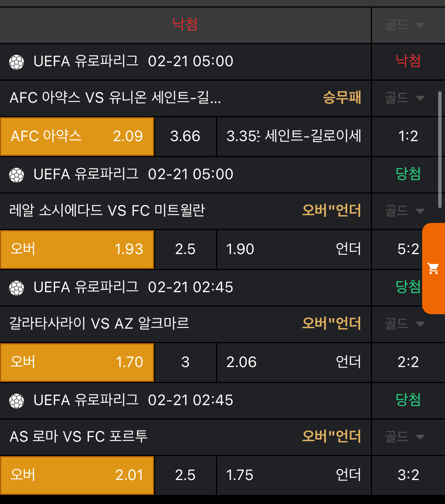Click soccer ball icon beside first 05:00 match
445x504 pixels.
coord(16,62)
